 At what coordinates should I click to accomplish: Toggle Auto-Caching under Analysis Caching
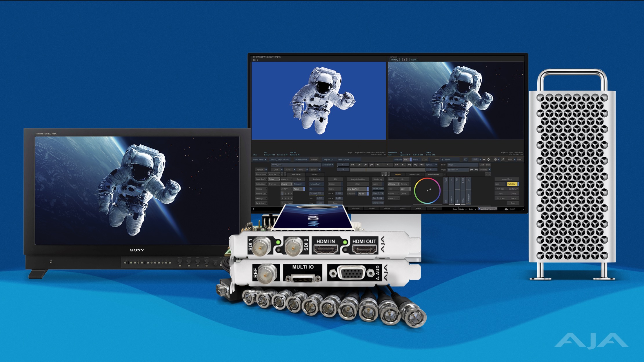click(x=357, y=189)
